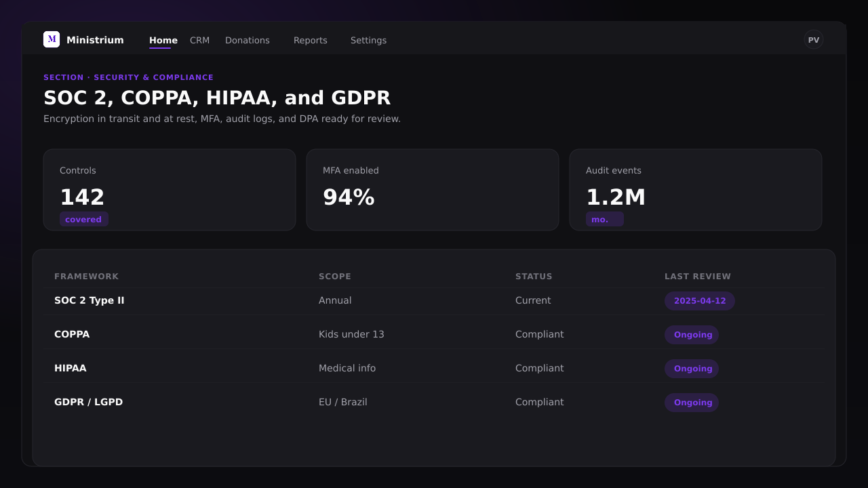868x488 pixels.
Task: Select the HIPAA framework name
Action: tap(71, 368)
